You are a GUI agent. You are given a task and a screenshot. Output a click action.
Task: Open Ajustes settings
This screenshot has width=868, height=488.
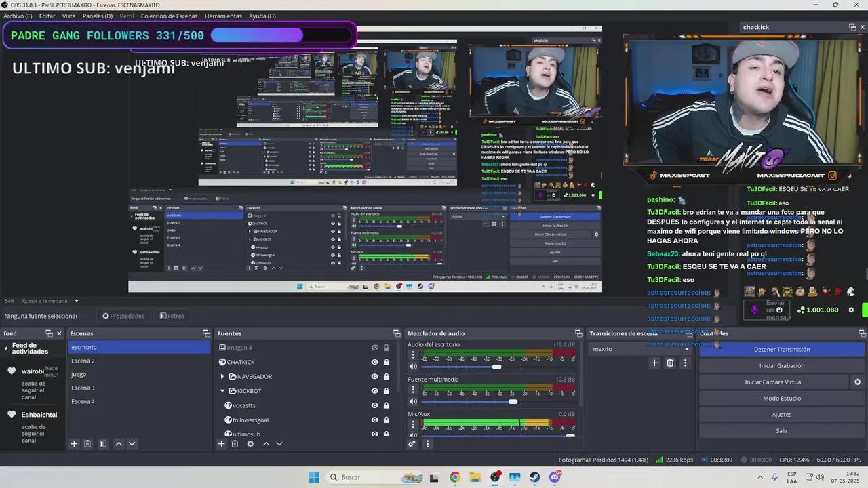point(782,415)
